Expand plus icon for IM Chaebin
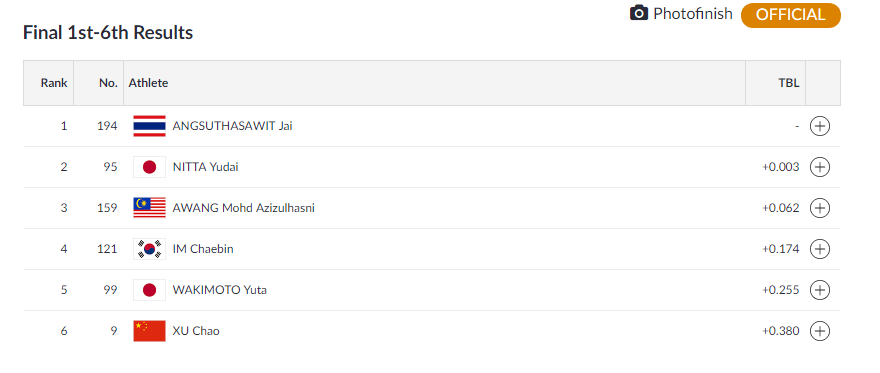 (819, 249)
